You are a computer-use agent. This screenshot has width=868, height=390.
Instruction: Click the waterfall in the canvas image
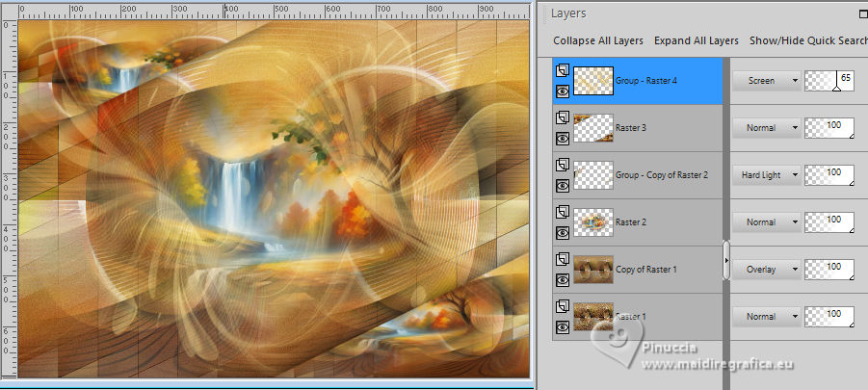pyautogui.click(x=238, y=194)
